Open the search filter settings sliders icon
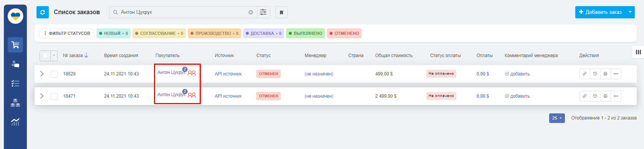This screenshot has height=149, width=644. point(263,12)
